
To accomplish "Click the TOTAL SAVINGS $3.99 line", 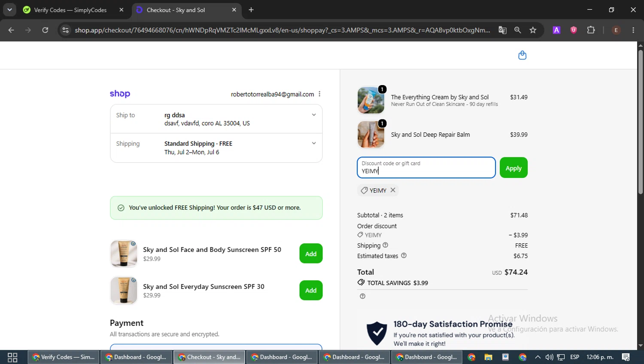I will click(393, 283).
